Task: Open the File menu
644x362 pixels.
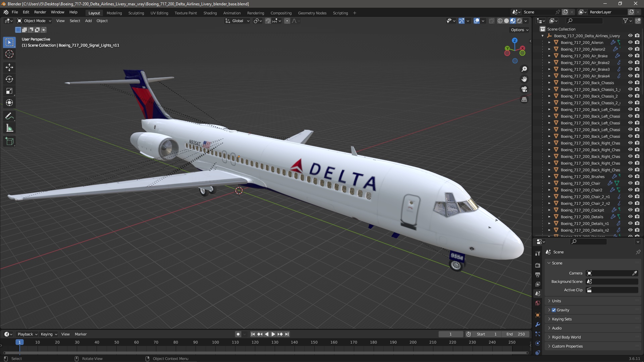Action: pyautogui.click(x=15, y=12)
